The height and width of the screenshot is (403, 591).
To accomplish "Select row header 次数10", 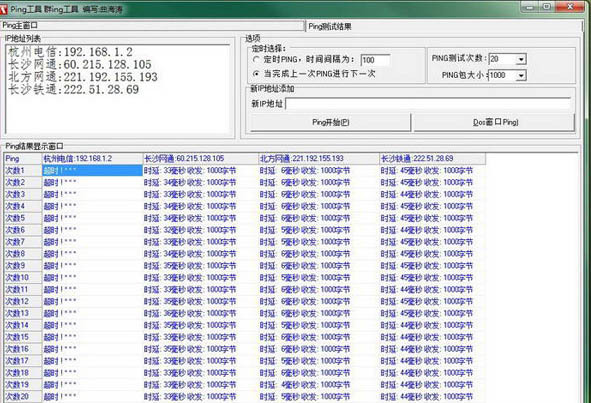I will click(x=23, y=278).
